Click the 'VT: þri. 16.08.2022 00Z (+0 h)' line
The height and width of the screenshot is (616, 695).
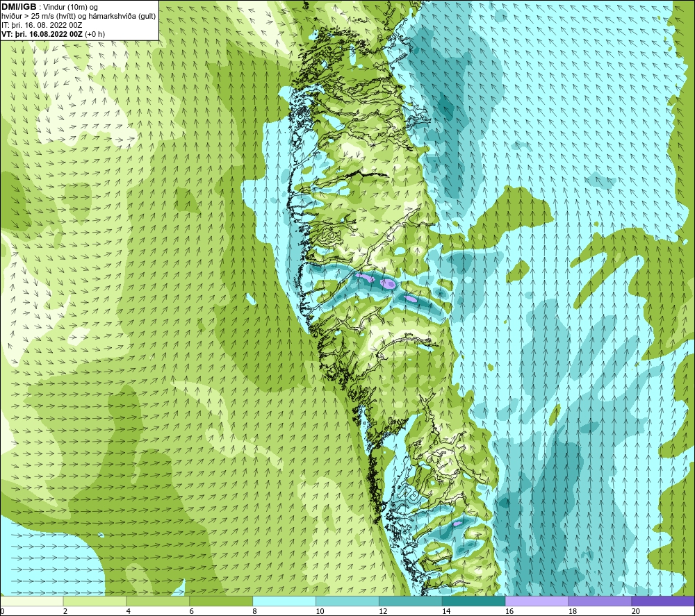54,34
